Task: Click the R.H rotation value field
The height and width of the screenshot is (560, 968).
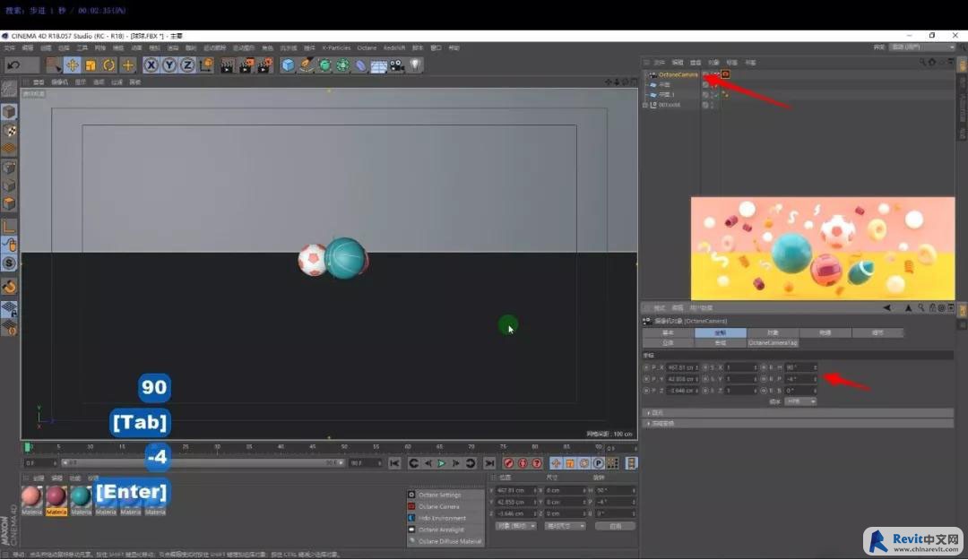Action: pyautogui.click(x=800, y=367)
